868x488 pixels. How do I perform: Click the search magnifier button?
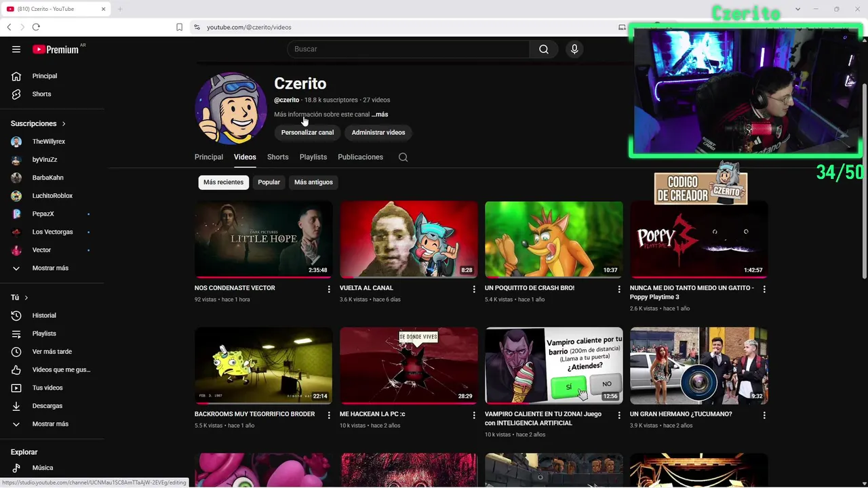pyautogui.click(x=544, y=49)
